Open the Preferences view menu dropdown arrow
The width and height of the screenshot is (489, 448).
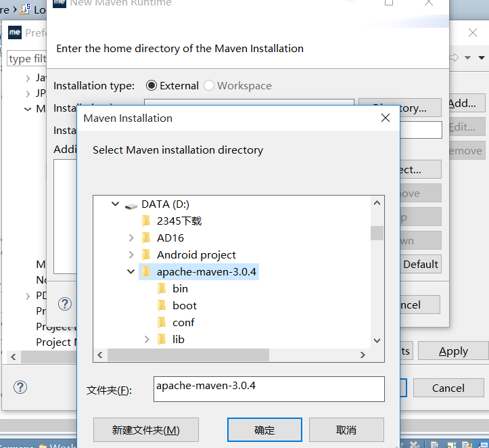(x=482, y=58)
